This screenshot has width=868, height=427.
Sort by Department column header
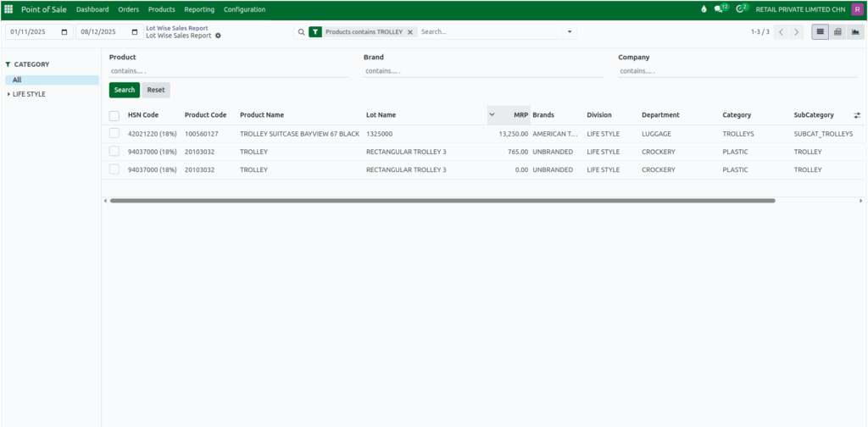coord(660,115)
